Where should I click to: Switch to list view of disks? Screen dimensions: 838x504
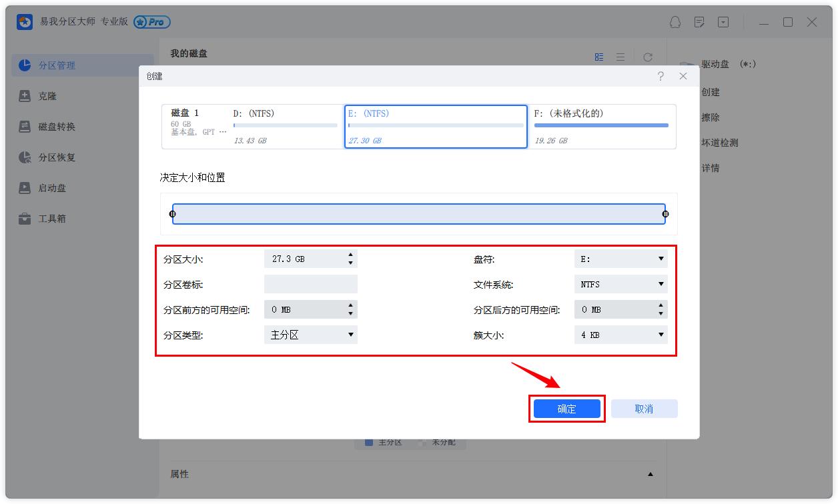coord(620,57)
